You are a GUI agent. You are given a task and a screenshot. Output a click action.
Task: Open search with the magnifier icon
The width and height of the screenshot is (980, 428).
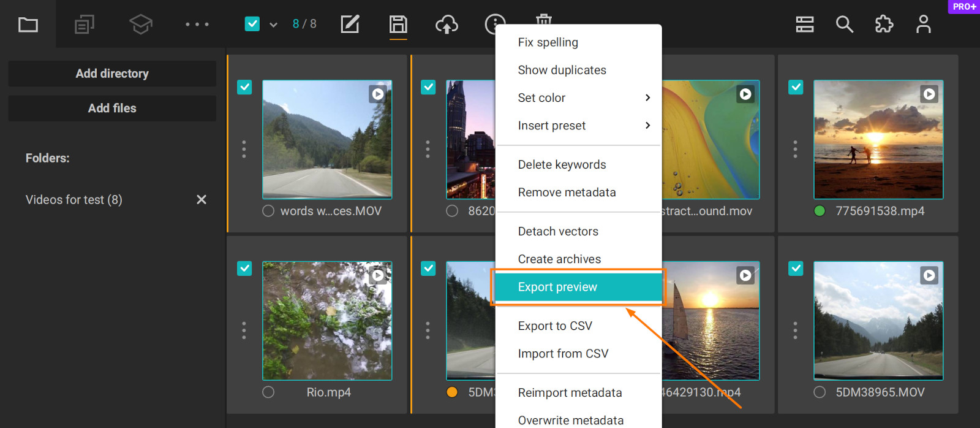(845, 25)
